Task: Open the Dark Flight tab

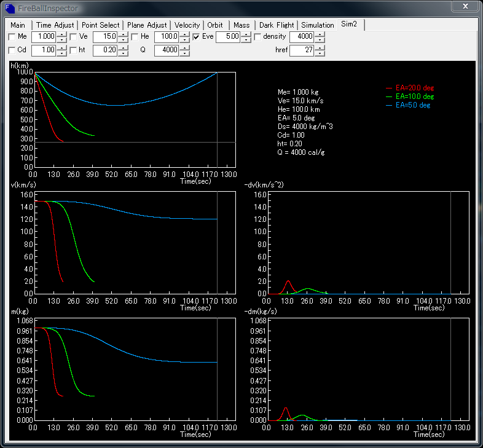Action: click(x=276, y=25)
